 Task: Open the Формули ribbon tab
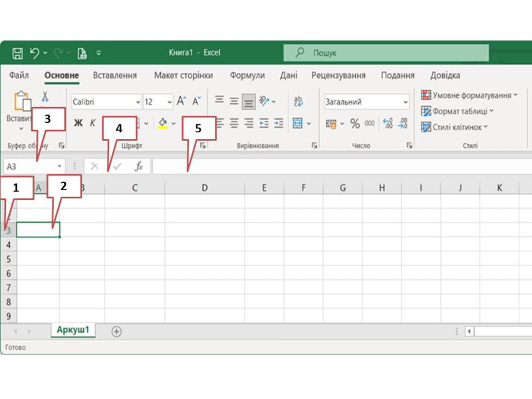tap(247, 75)
